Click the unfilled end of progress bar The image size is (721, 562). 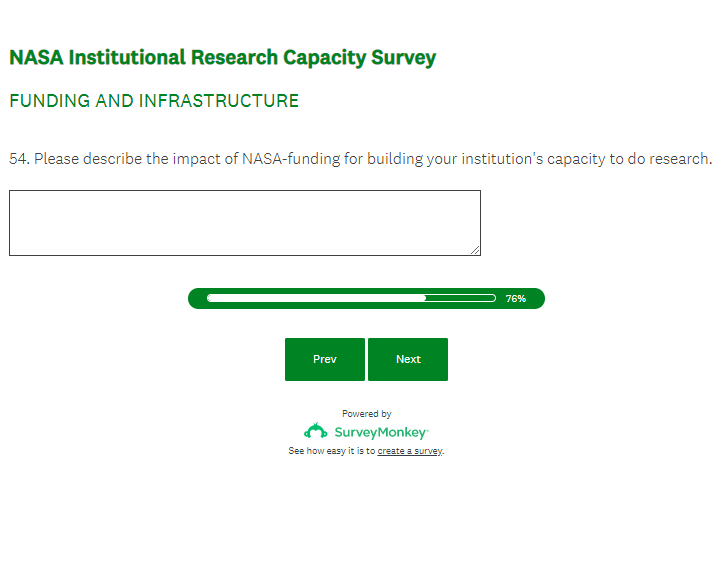[461, 298]
